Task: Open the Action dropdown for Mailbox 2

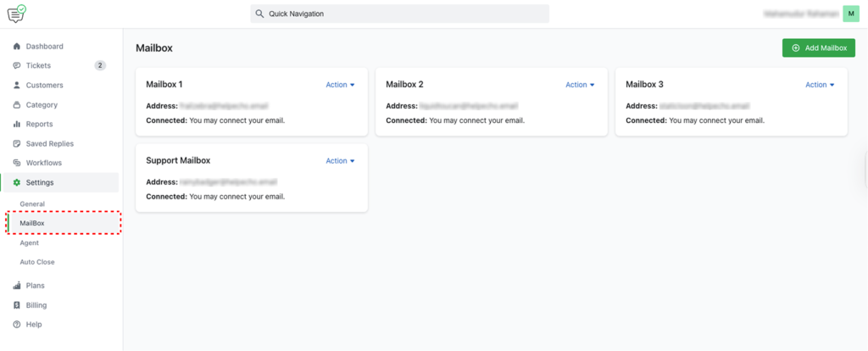Action: point(580,85)
